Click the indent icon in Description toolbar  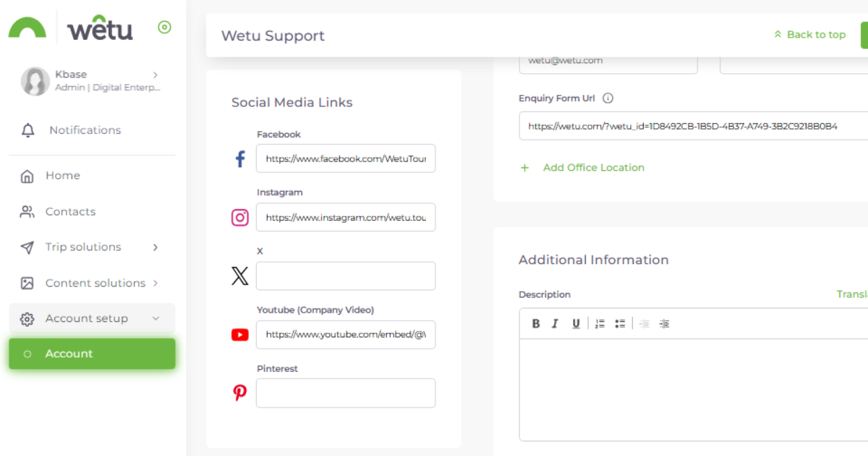point(665,324)
